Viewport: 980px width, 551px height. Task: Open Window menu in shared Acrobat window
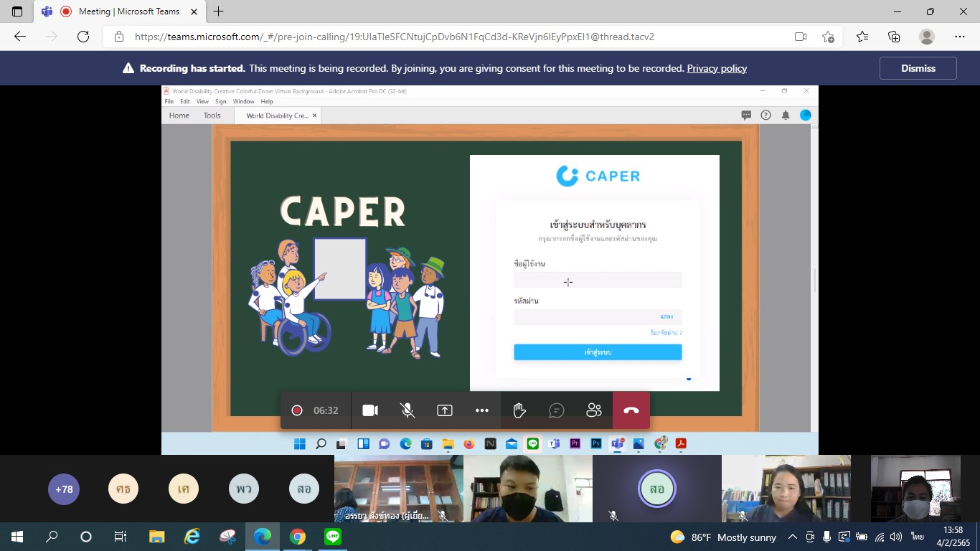pyautogui.click(x=244, y=102)
